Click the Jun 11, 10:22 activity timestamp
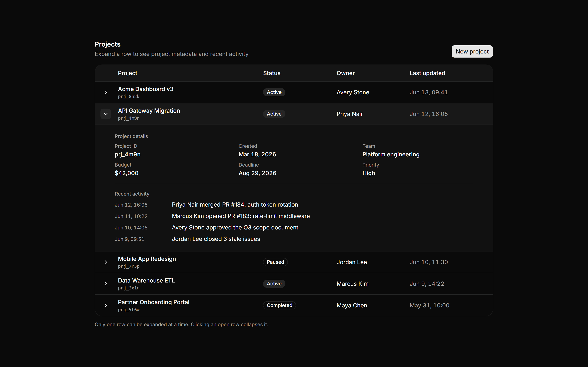588x367 pixels. (x=131, y=216)
